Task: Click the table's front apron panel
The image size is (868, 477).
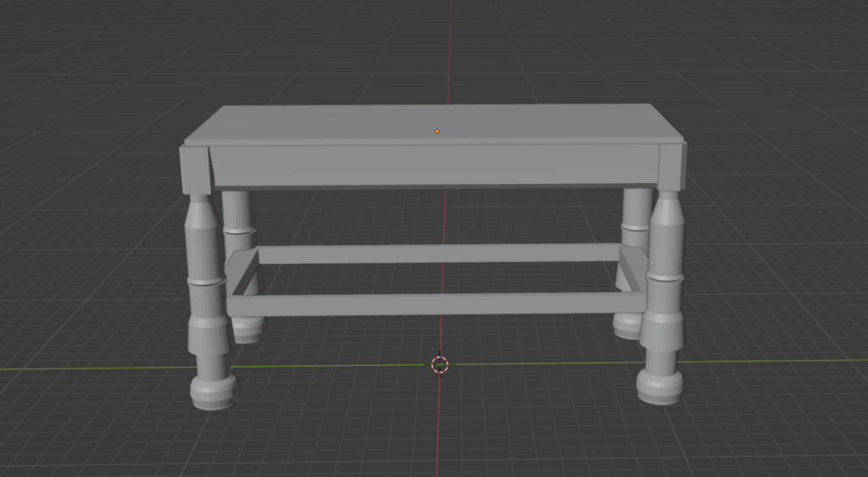Action: (x=432, y=166)
